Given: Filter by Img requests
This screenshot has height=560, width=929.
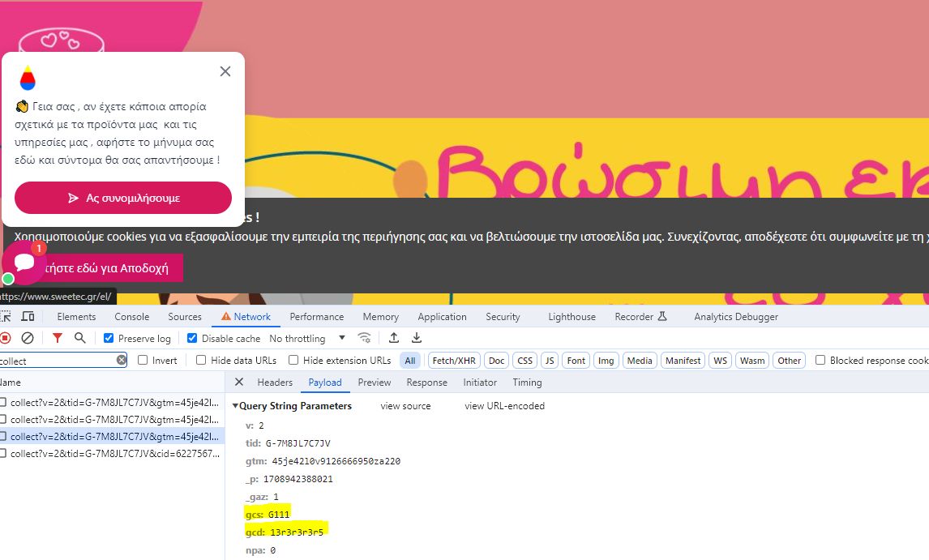Looking at the screenshot, I should point(606,361).
